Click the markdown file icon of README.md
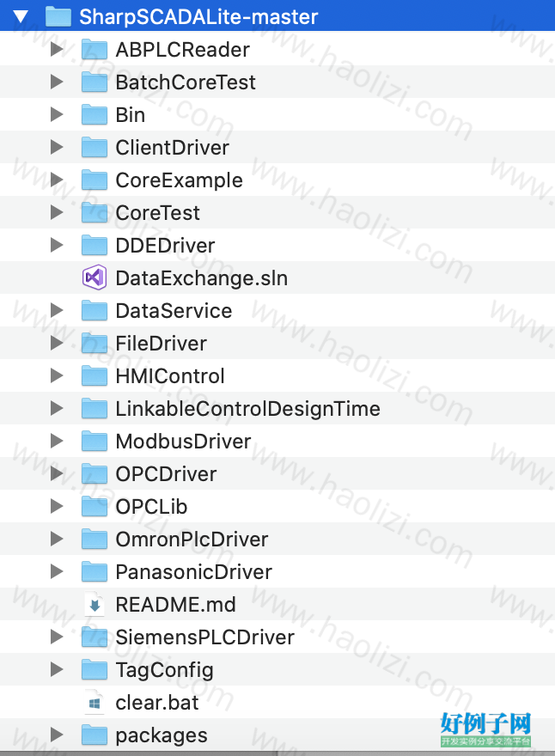The image size is (555, 756). pyautogui.click(x=95, y=604)
